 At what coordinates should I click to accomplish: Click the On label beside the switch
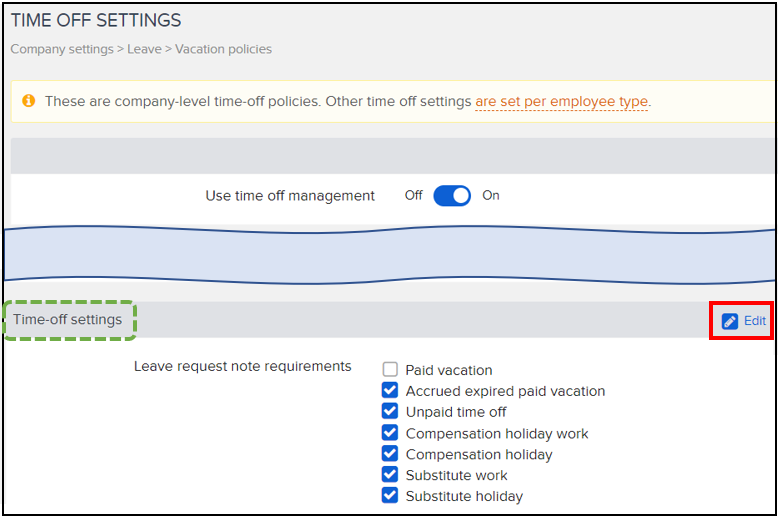(x=491, y=196)
